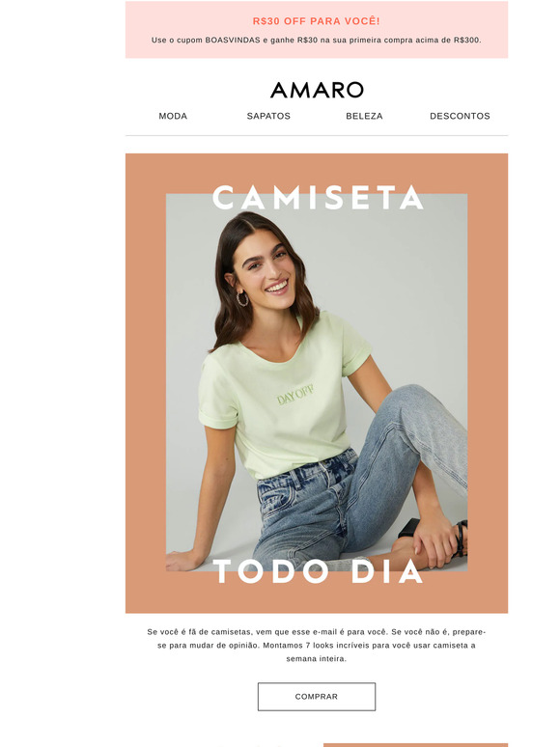Click the model's smiling face in the photo
The height and width of the screenshot is (747, 560).
(x=266, y=269)
